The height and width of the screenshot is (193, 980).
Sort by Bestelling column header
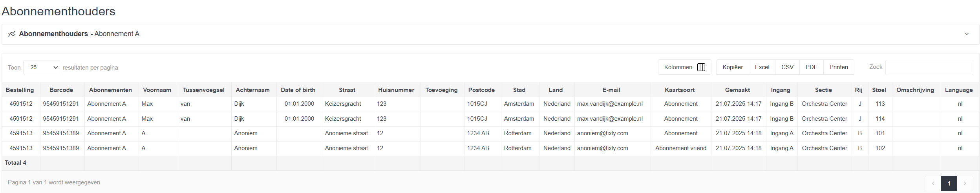click(x=20, y=90)
